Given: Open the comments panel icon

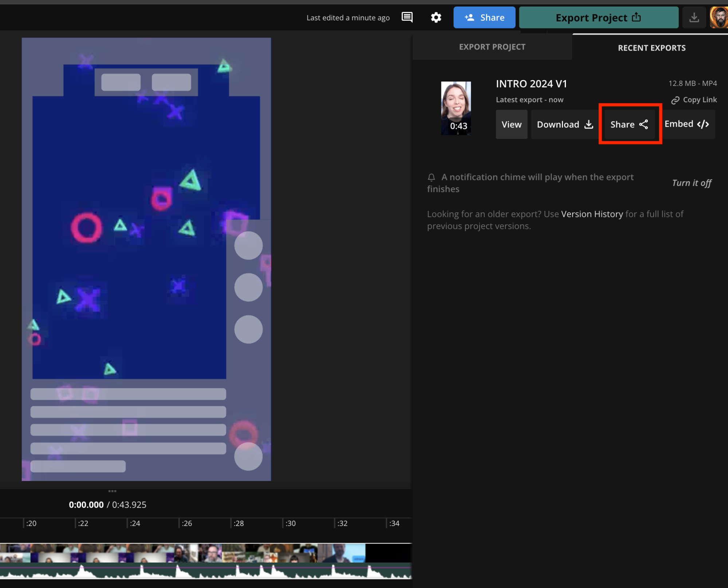Looking at the screenshot, I should [x=407, y=17].
